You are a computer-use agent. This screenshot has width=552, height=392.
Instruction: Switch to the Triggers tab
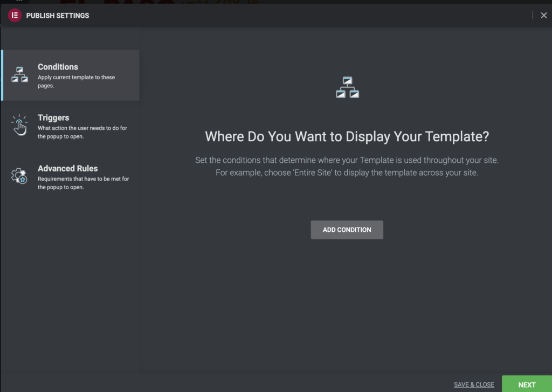click(71, 126)
